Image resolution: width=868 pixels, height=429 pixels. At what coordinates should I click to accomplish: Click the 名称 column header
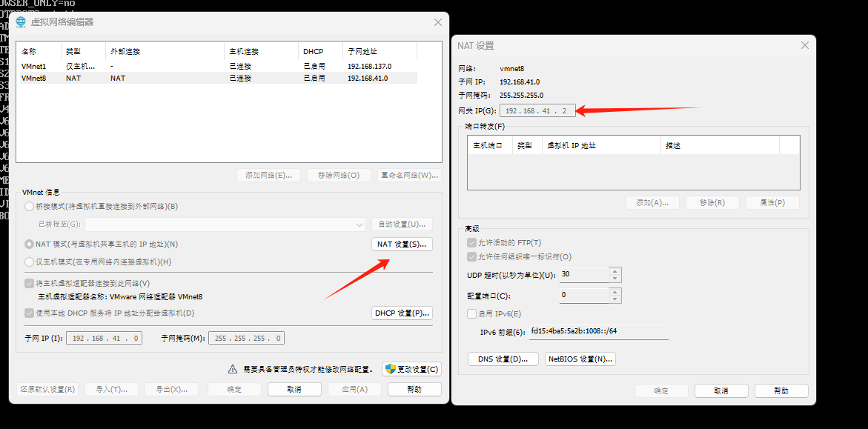tap(39, 51)
